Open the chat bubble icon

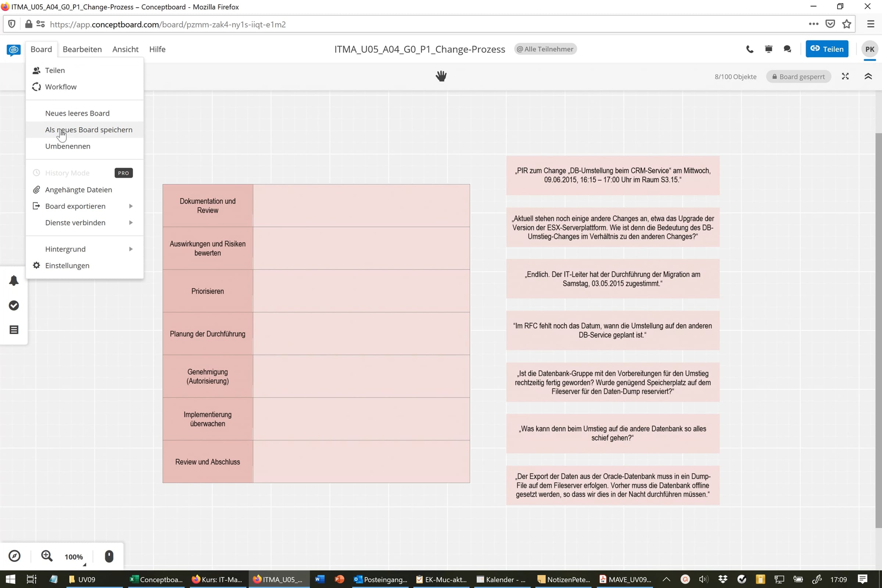coord(787,49)
